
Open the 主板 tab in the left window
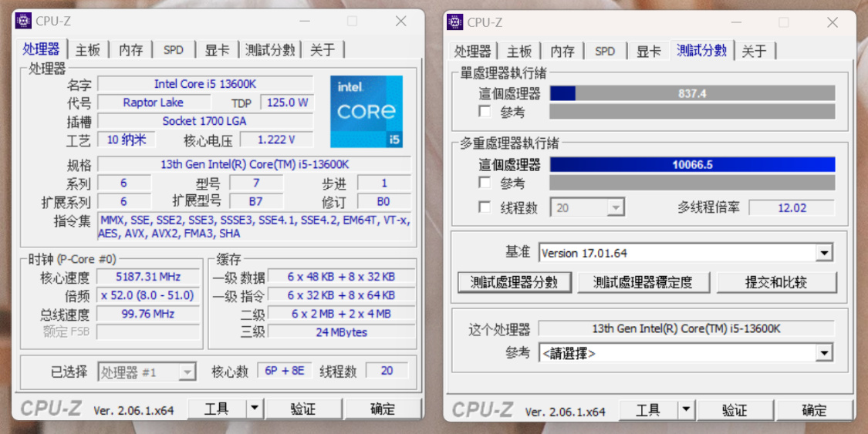point(87,50)
